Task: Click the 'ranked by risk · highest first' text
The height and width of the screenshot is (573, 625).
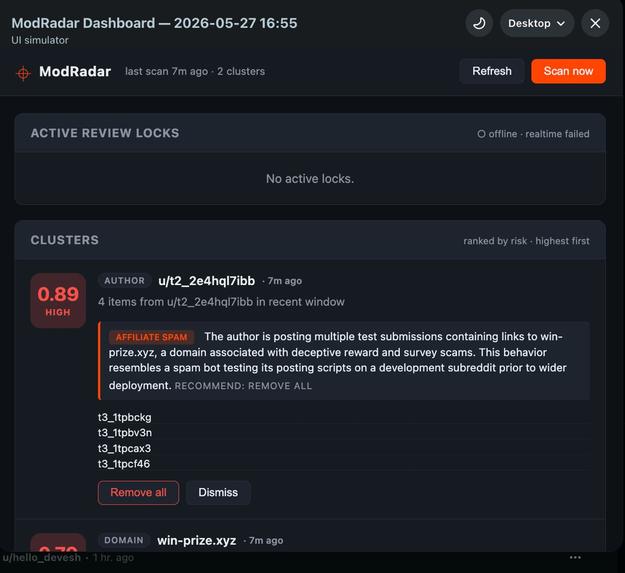Action: click(x=526, y=241)
